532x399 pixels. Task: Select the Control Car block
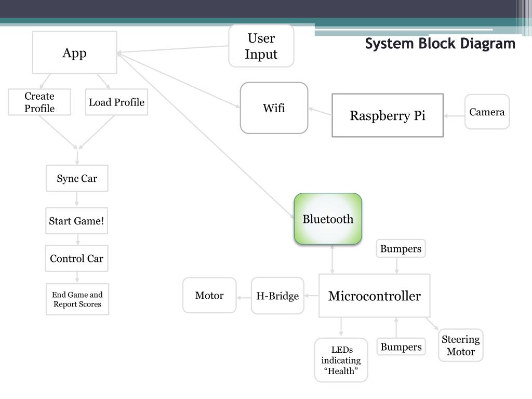tap(77, 259)
